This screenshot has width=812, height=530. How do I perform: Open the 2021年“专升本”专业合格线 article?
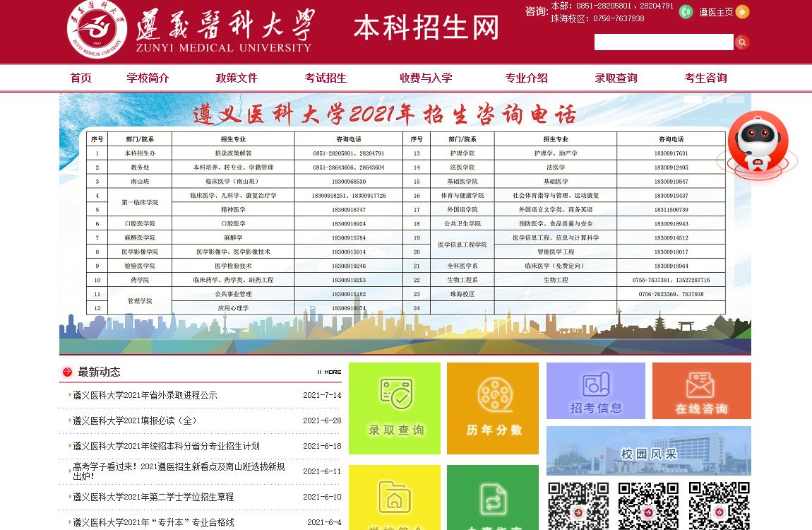point(153,522)
